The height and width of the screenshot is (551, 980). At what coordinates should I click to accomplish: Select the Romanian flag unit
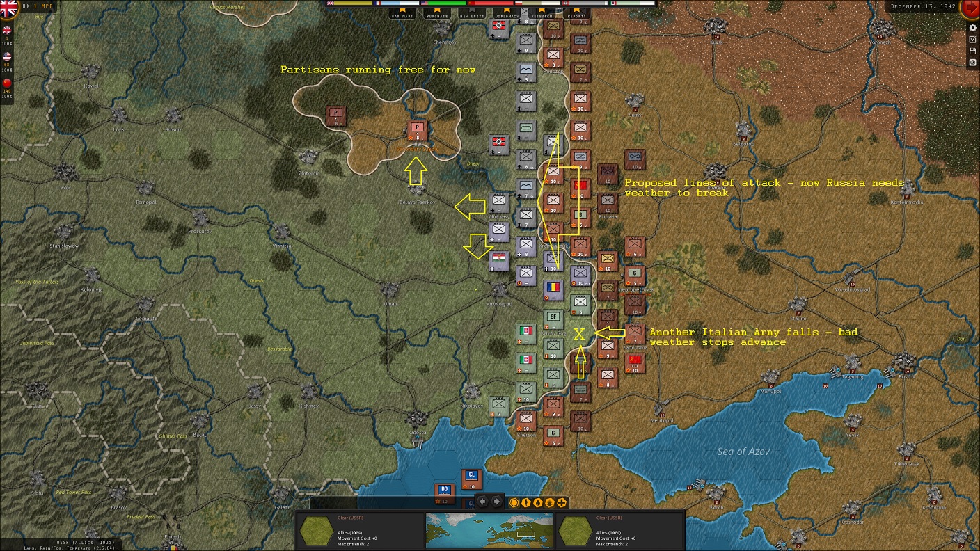coord(553,290)
